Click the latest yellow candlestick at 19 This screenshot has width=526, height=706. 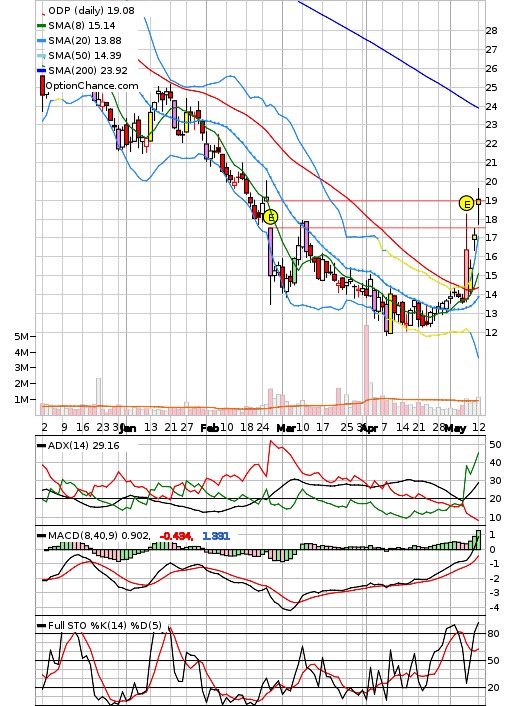[479, 202]
